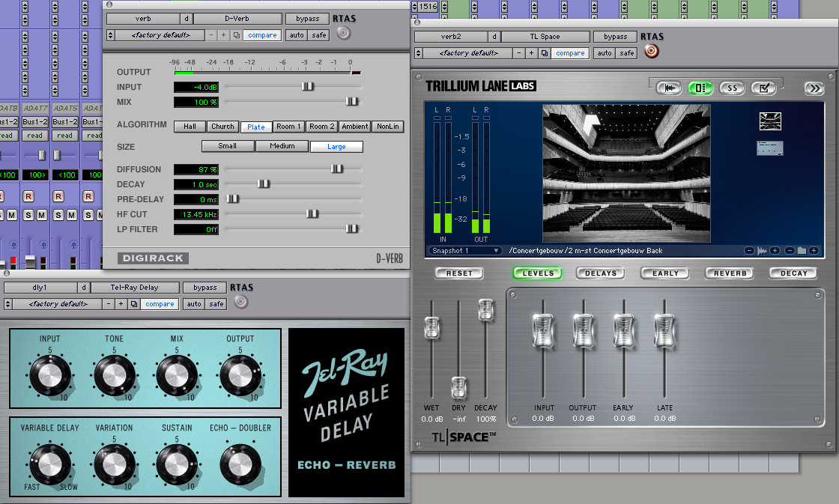Click TL Space copy settings icon
Screen dimensions: 839x504
click(544, 53)
